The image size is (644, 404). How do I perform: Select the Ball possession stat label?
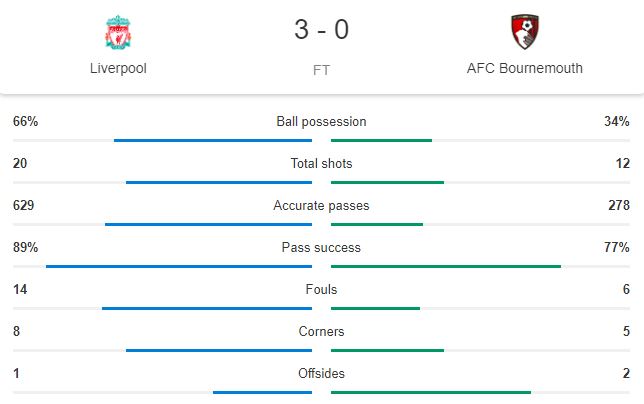[321, 122]
